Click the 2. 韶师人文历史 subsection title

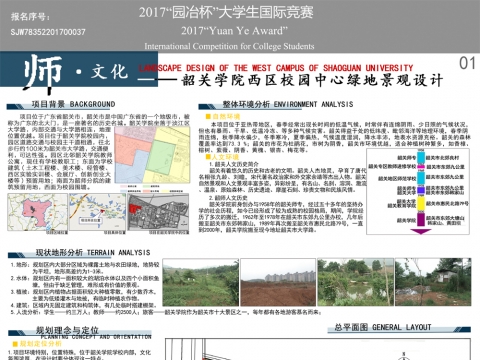(228, 198)
